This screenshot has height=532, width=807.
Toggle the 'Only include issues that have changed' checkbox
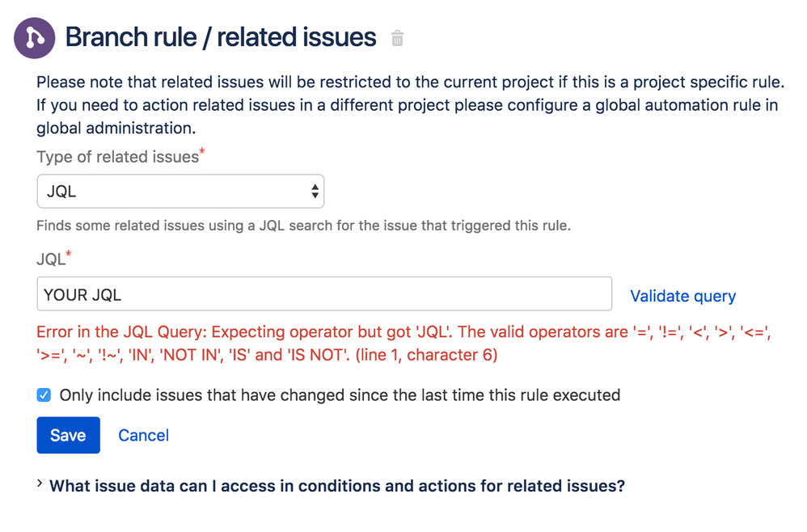click(x=44, y=395)
